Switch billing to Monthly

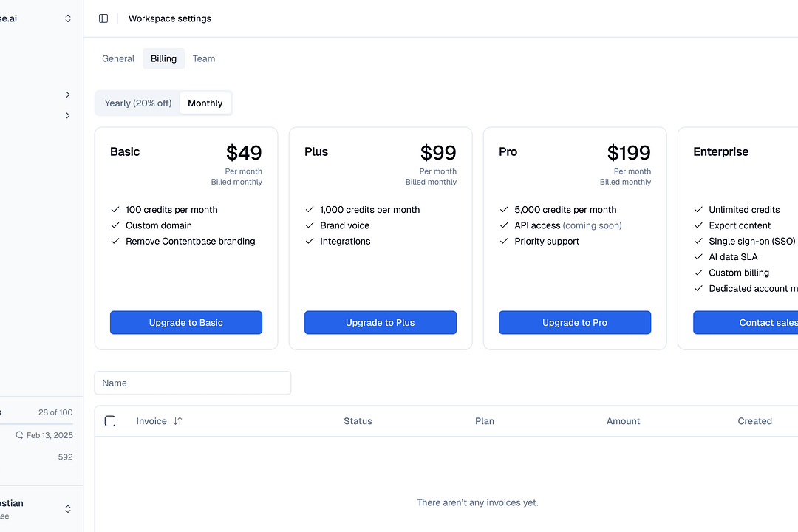point(205,103)
